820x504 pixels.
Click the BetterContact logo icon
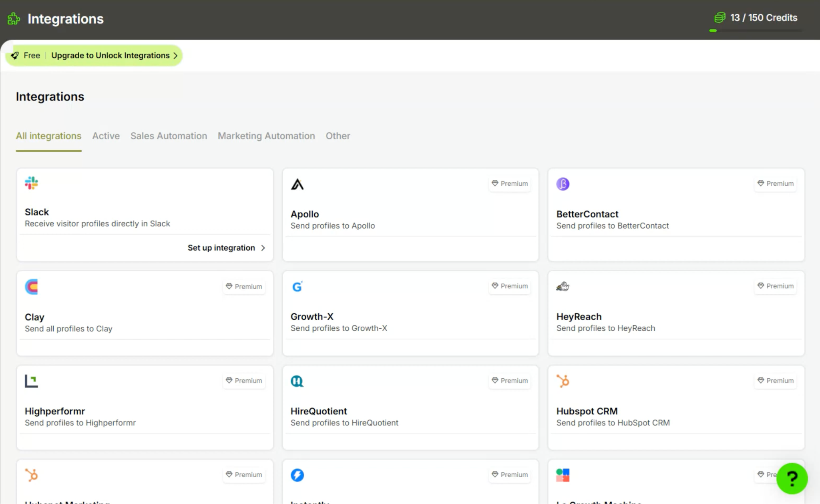pos(563,184)
